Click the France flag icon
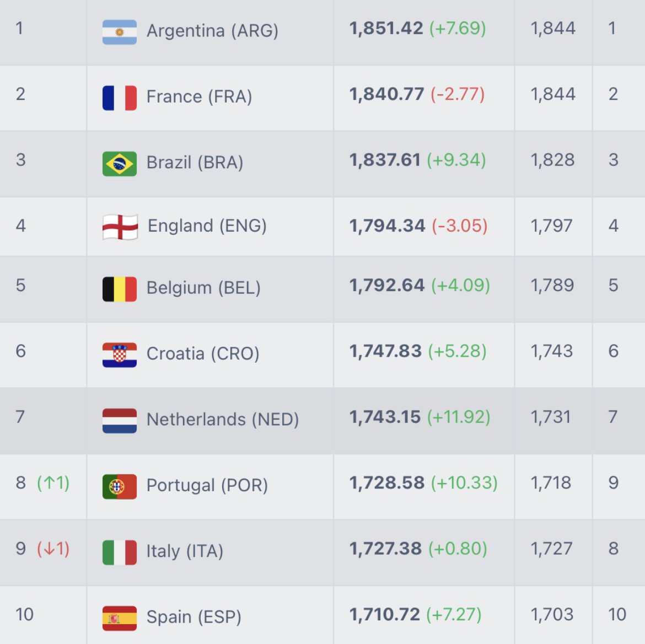Image resolution: width=645 pixels, height=644 pixels. (120, 98)
